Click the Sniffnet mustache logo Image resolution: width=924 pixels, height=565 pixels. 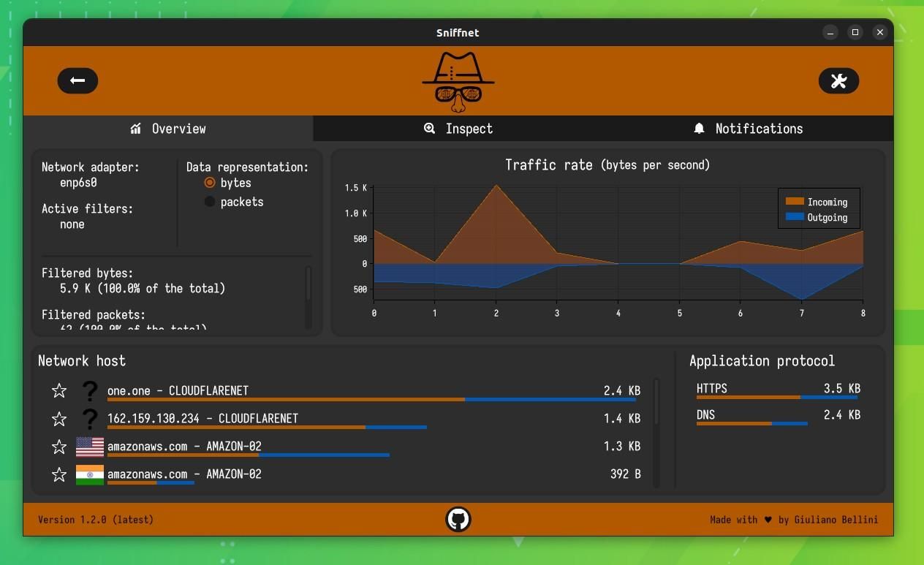coord(458,80)
